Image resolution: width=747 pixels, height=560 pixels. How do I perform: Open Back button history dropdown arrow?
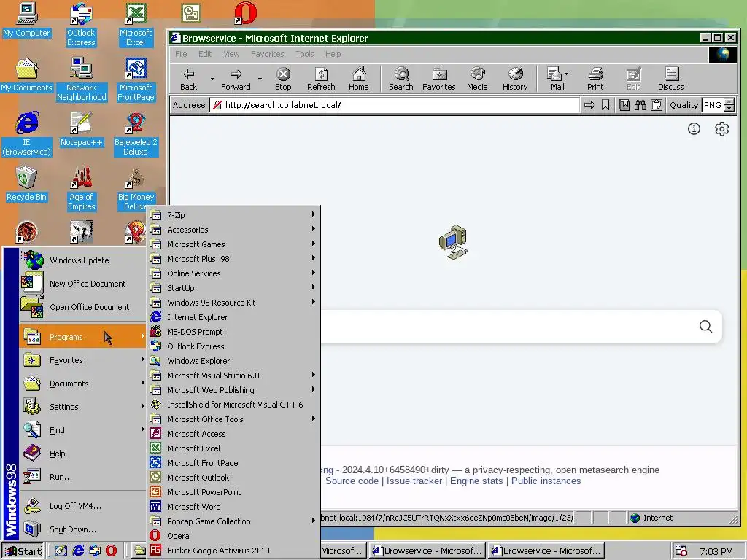point(212,79)
